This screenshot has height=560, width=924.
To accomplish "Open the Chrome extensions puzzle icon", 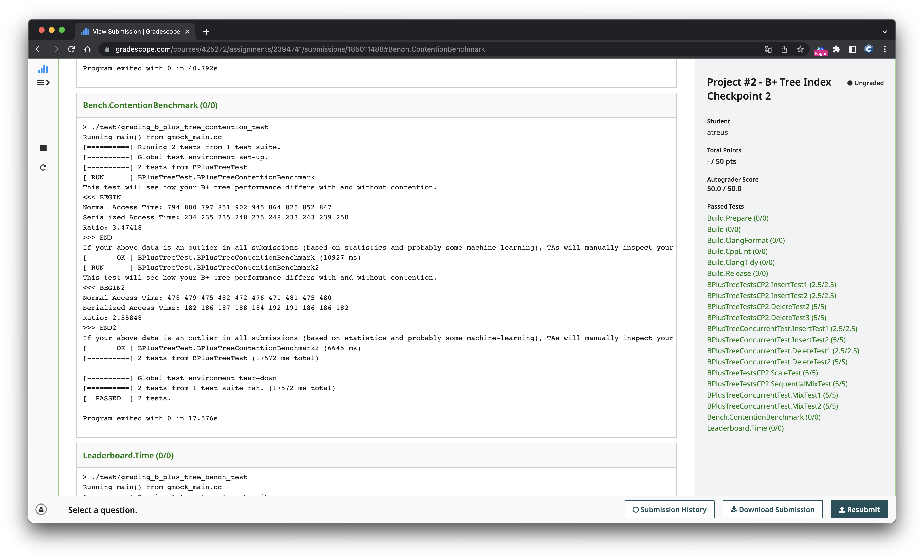I will pyautogui.click(x=837, y=49).
